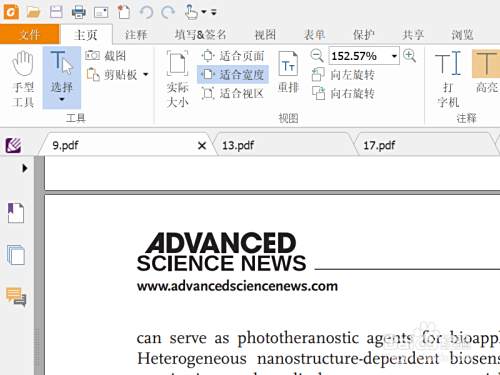Create a new document from clipboard icon
The image size is (500, 375).
(x=124, y=12)
